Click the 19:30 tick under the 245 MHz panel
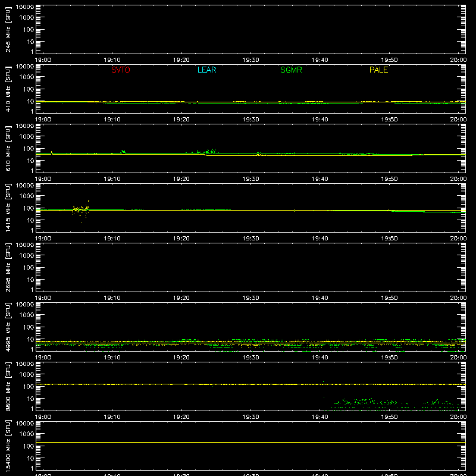 [250, 60]
